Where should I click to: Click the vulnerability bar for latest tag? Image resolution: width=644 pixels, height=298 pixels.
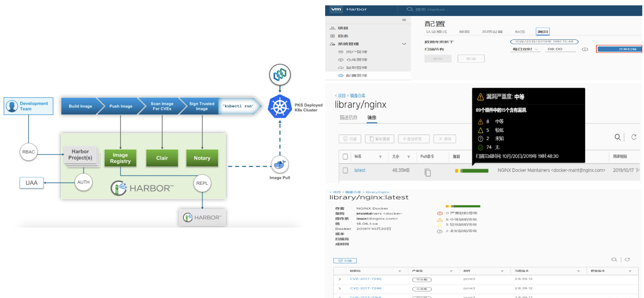point(472,171)
